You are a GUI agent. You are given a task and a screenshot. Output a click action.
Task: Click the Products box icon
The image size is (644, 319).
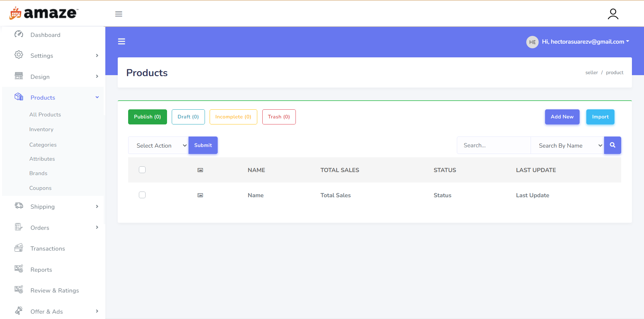click(19, 97)
